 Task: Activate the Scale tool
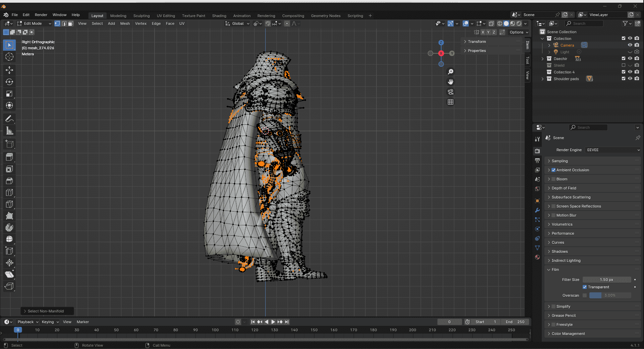coord(9,94)
